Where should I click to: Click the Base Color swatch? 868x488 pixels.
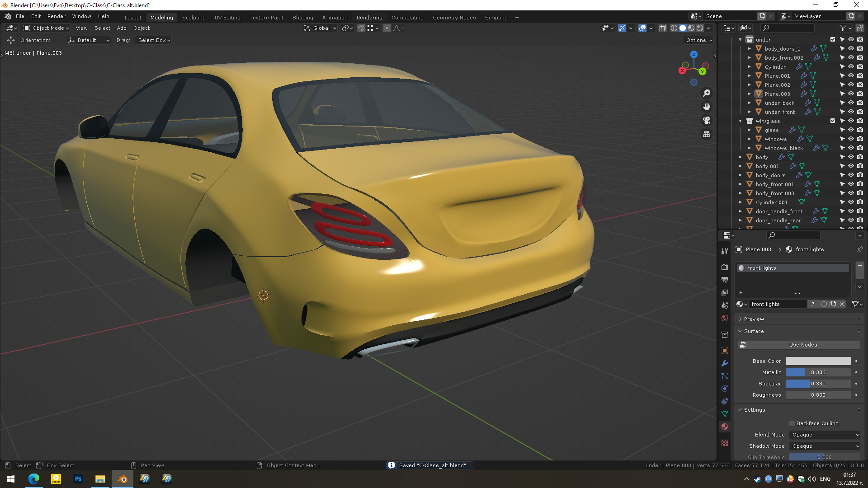818,361
